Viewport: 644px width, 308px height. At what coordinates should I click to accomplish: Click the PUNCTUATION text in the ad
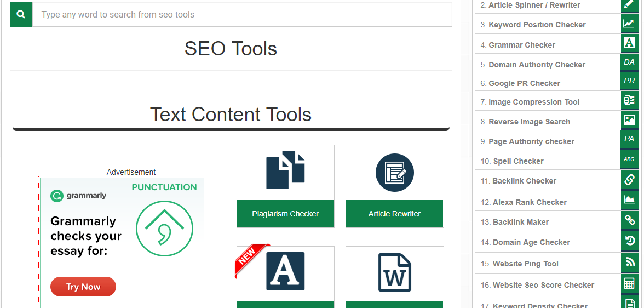pyautogui.click(x=164, y=187)
